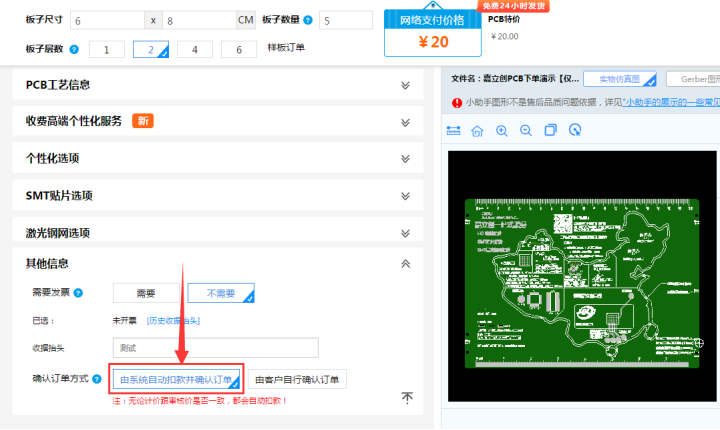Click the measure ruler icon in viewer toolbar

(x=453, y=130)
